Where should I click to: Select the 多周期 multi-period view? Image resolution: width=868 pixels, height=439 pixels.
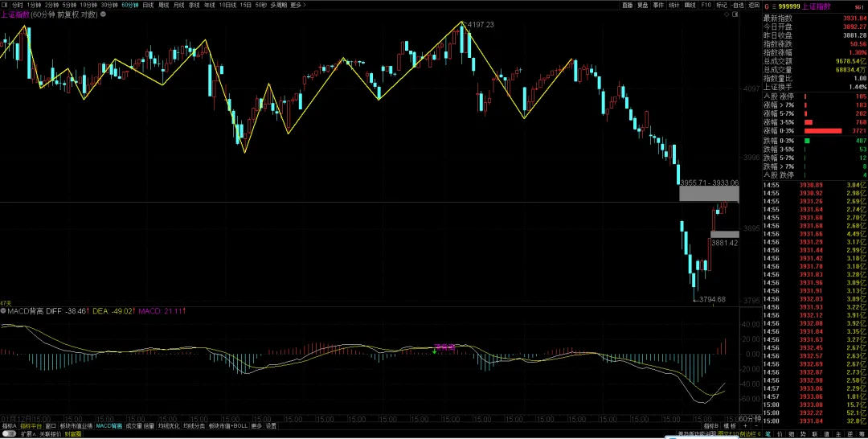[278, 5]
